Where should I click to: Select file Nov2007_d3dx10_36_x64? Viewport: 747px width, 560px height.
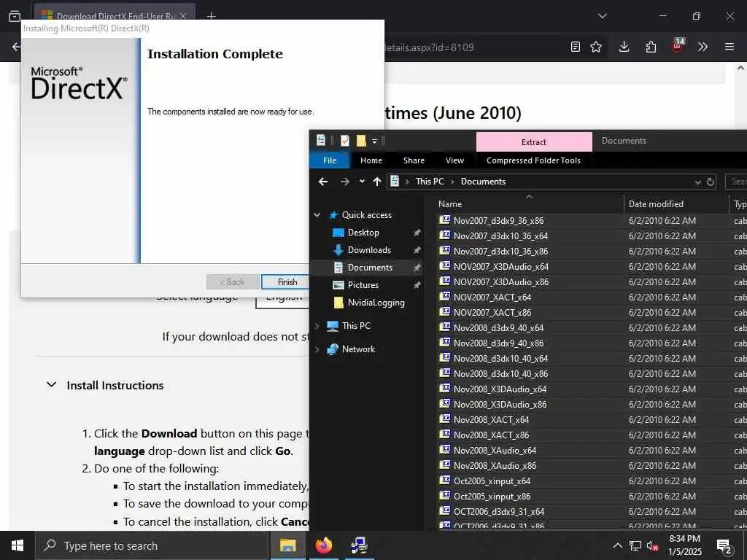[500, 236]
